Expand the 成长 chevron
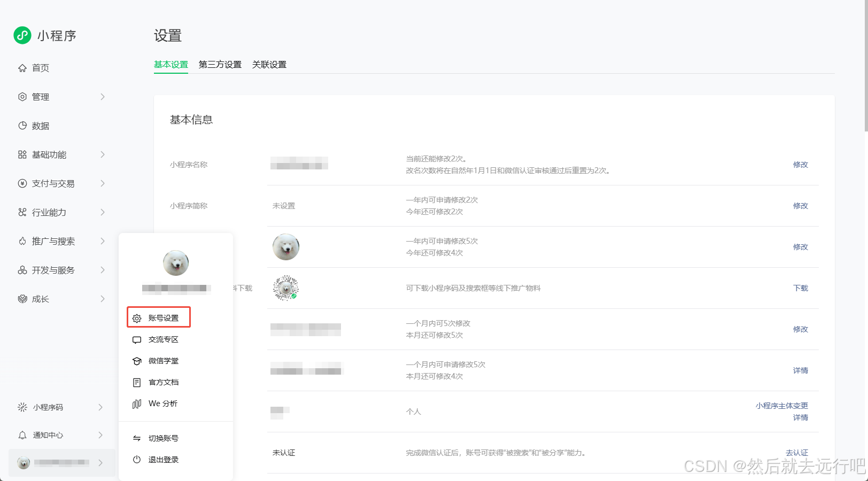The height and width of the screenshot is (481, 868). tap(103, 299)
